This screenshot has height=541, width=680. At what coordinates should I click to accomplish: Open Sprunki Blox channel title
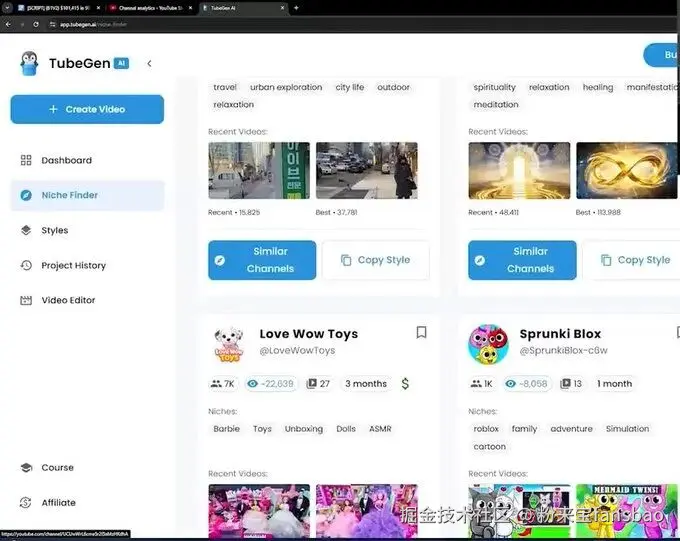560,334
